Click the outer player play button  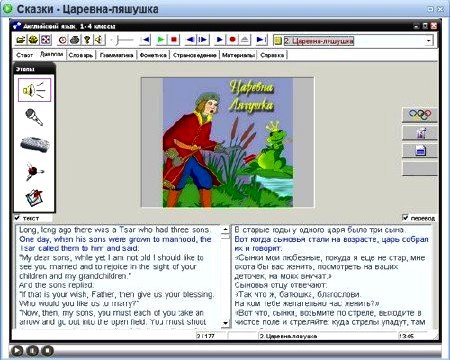(x=17, y=351)
